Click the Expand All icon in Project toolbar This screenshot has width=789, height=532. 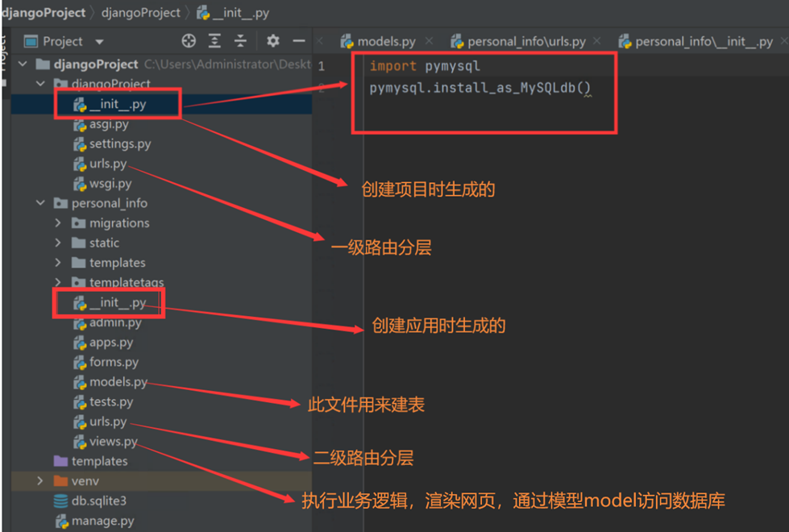pos(215,41)
